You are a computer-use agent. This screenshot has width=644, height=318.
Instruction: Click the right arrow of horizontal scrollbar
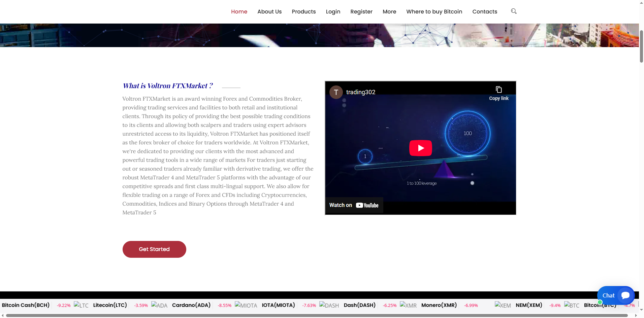click(636, 316)
